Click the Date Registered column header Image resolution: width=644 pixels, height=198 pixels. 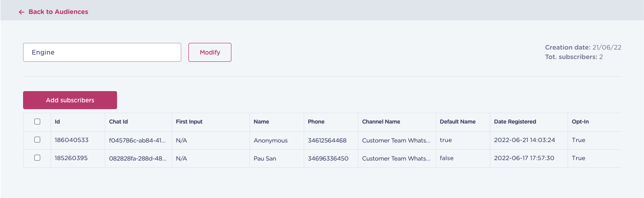point(515,122)
